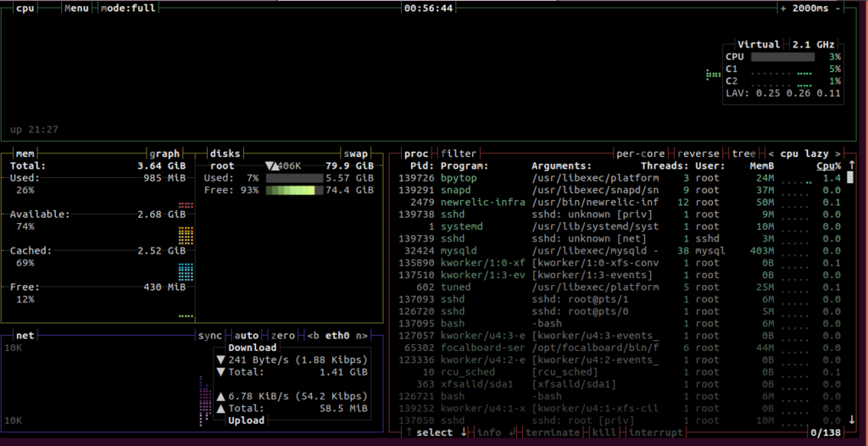This screenshot has width=868, height=446.
Task: Move selection down with select down arrow
Action: [465, 432]
